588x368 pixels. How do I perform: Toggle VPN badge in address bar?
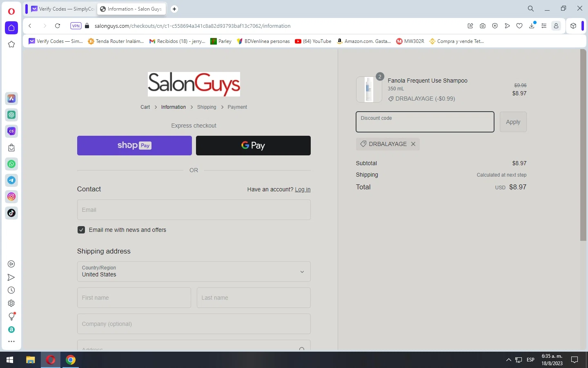pos(76,26)
